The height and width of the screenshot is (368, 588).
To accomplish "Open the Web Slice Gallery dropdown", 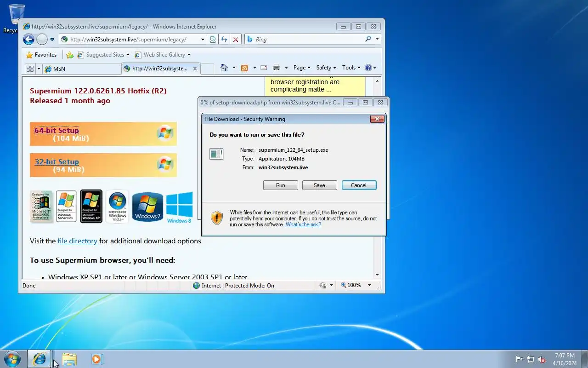I will tap(163, 55).
